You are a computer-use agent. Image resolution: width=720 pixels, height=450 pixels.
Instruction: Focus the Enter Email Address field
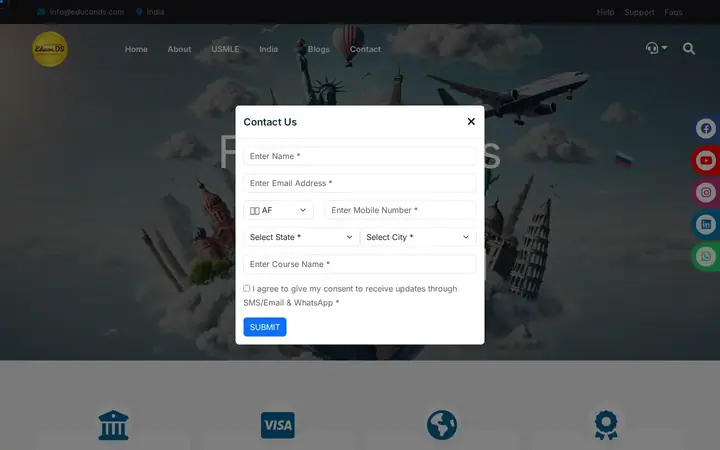click(360, 183)
